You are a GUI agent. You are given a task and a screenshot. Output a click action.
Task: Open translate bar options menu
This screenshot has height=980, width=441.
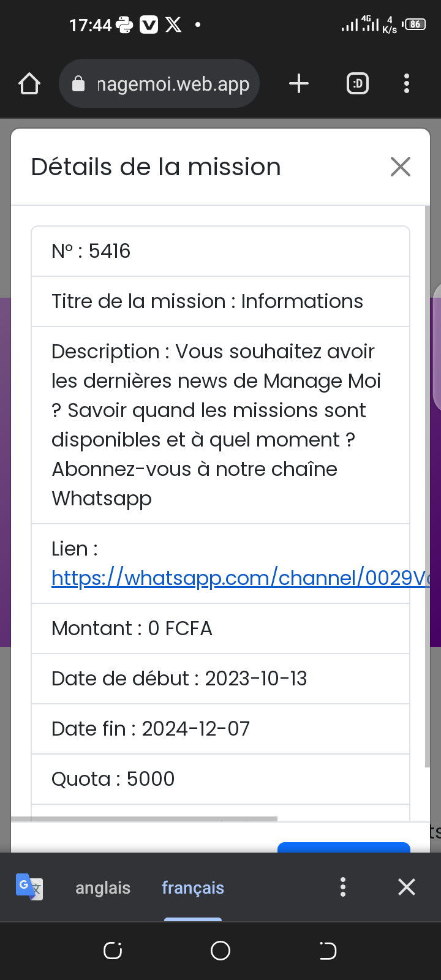(343, 887)
